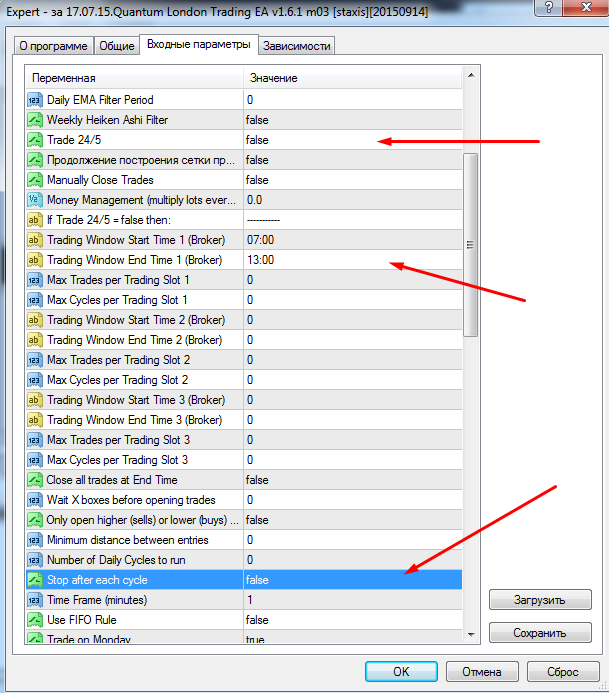
Task: Click the Переменная column header
Action: [x=134, y=78]
